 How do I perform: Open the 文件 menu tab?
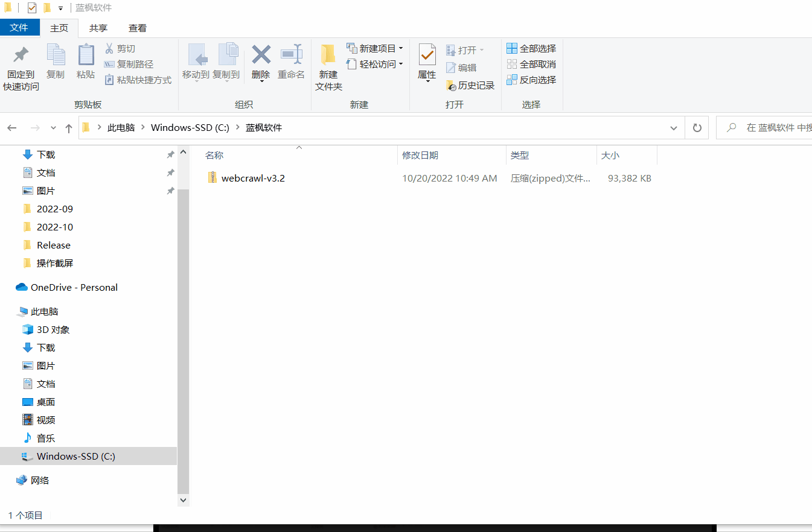[19, 28]
